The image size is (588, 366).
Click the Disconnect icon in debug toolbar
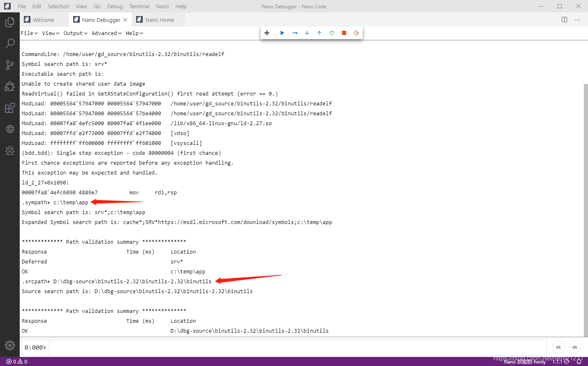357,33
